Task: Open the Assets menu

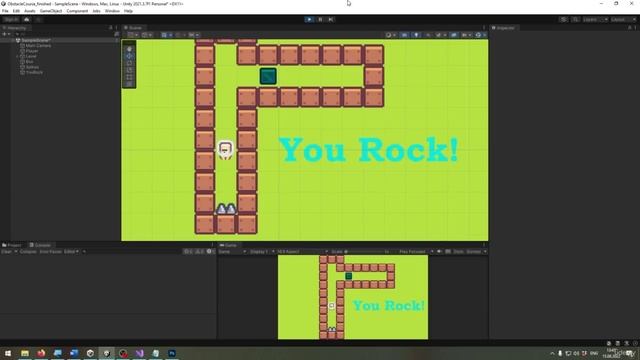Action: [30, 11]
